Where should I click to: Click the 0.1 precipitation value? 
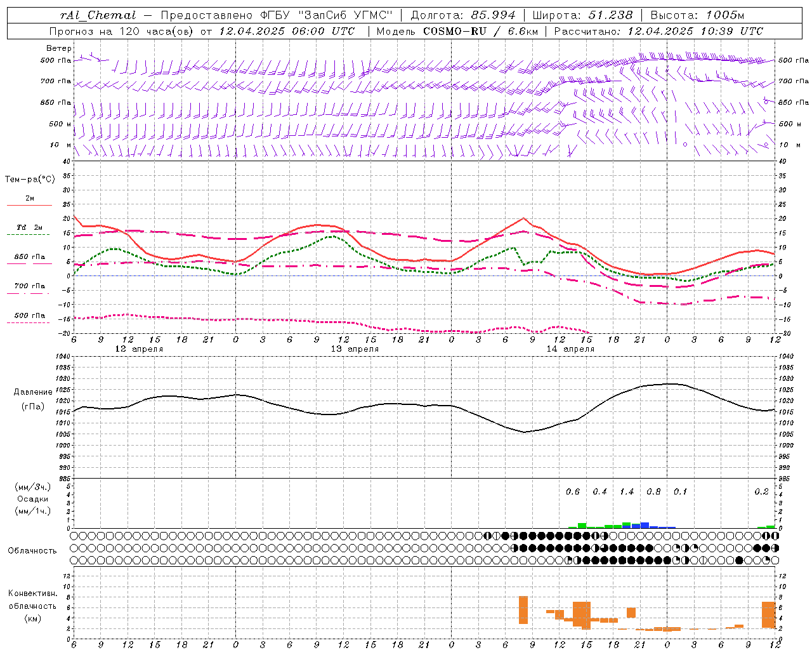(x=680, y=492)
